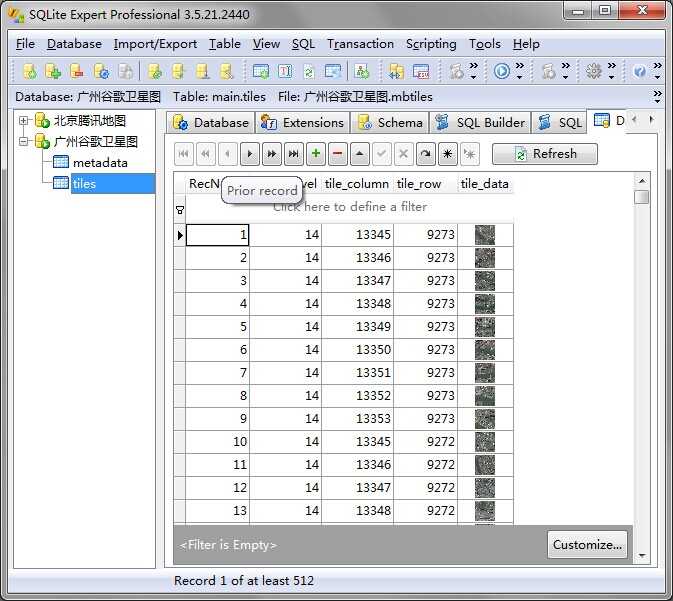This screenshot has width=673, height=601.
Task: Expand overflow chevron beside Execute play icon
Action: click(x=520, y=71)
